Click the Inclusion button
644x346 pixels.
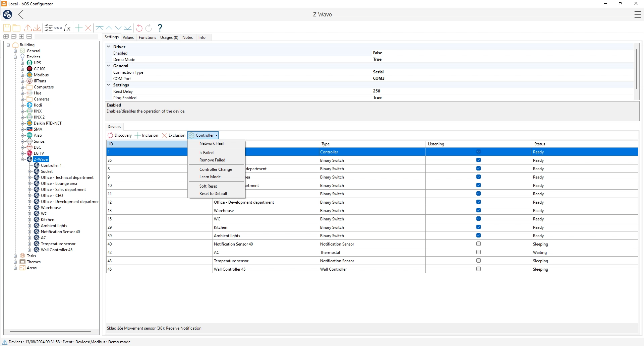[147, 135]
